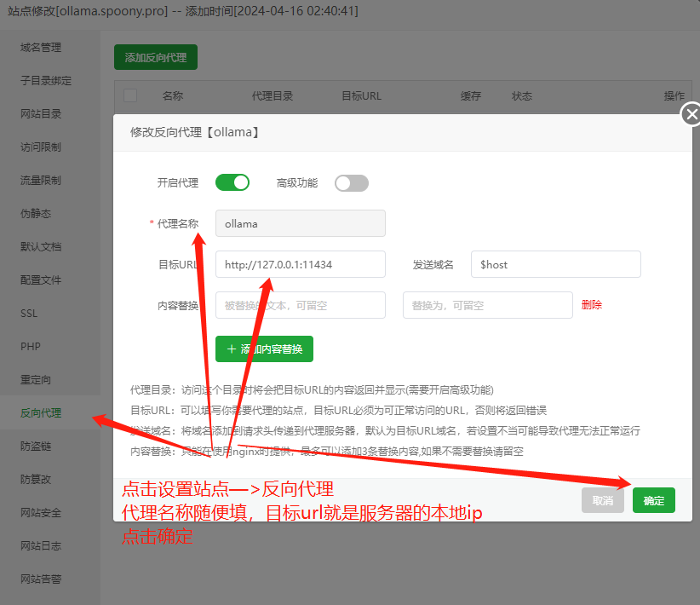
Task: Click 确定 to save the proxy
Action: coord(653,500)
